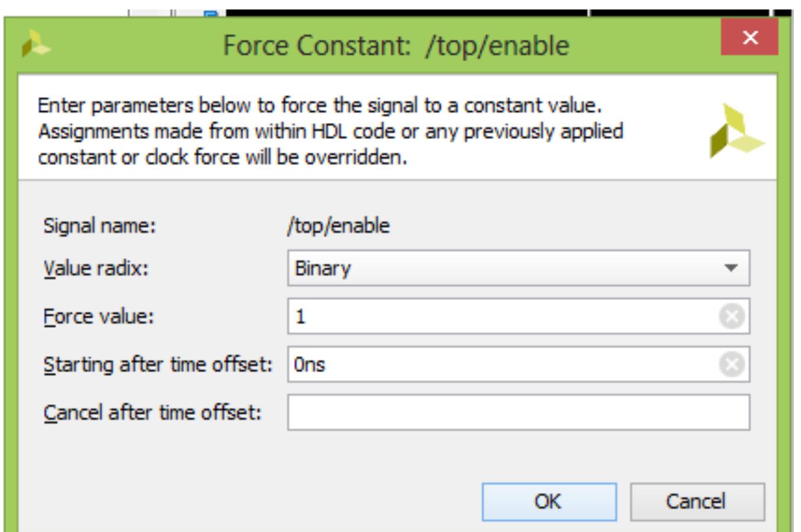Viewport: 801px width, 532px height.
Task: Close the Force Constant dialog window
Action: [749, 38]
